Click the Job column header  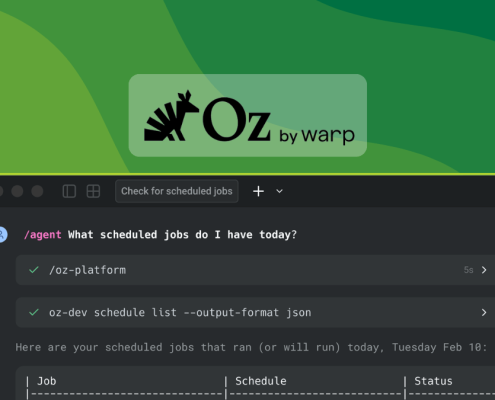pos(47,381)
